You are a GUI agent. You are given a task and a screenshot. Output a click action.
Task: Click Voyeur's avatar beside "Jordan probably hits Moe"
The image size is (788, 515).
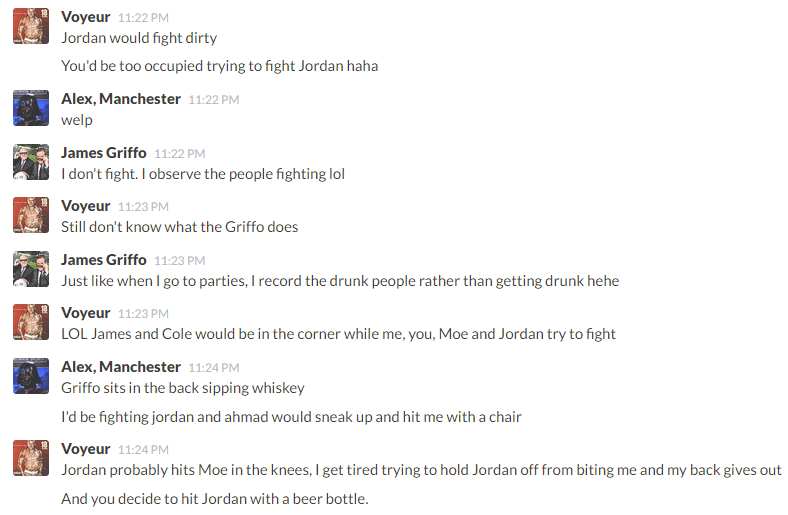coord(31,458)
